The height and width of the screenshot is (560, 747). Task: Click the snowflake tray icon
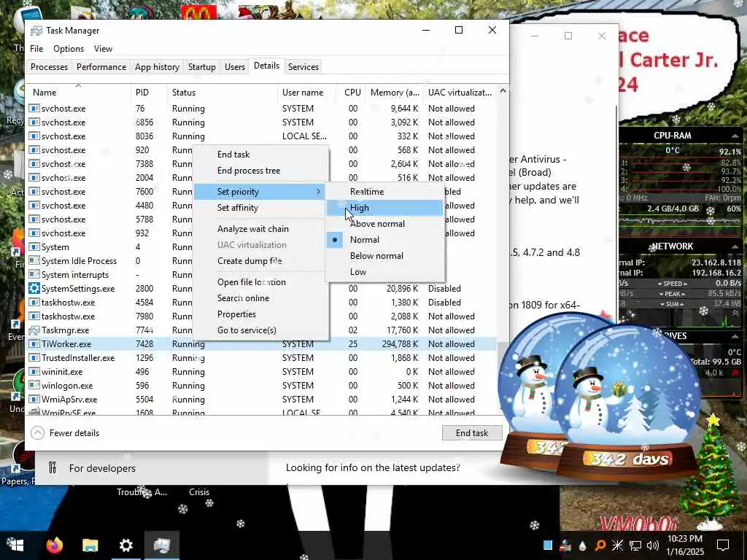617,545
